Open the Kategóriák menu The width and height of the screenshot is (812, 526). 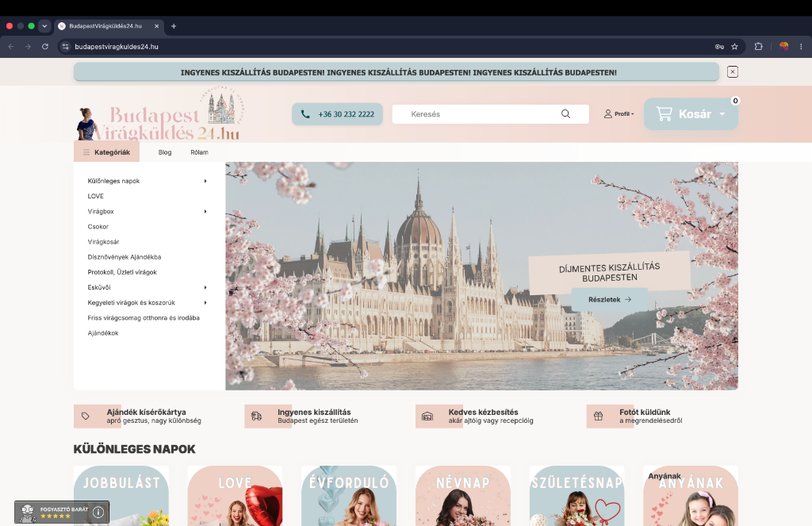107,152
